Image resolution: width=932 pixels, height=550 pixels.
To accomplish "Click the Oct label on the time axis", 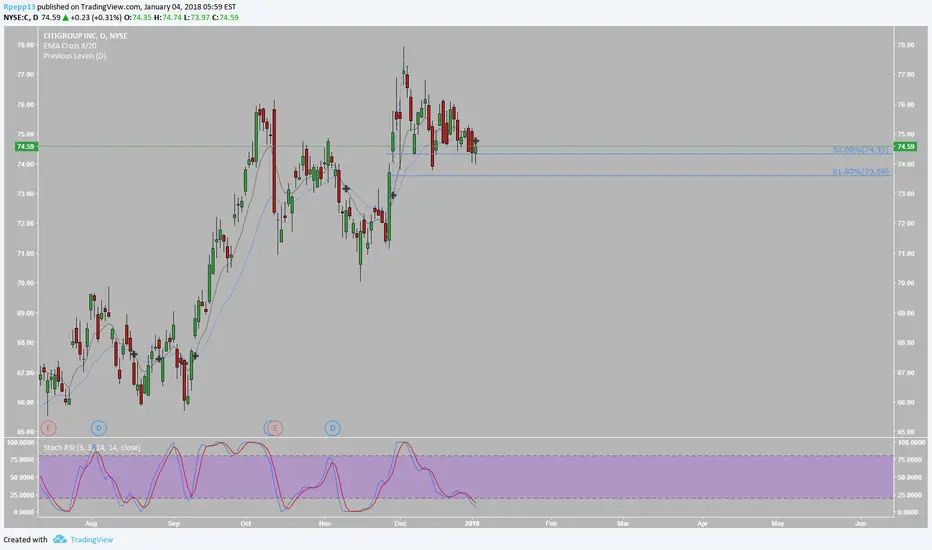I will (x=245, y=524).
